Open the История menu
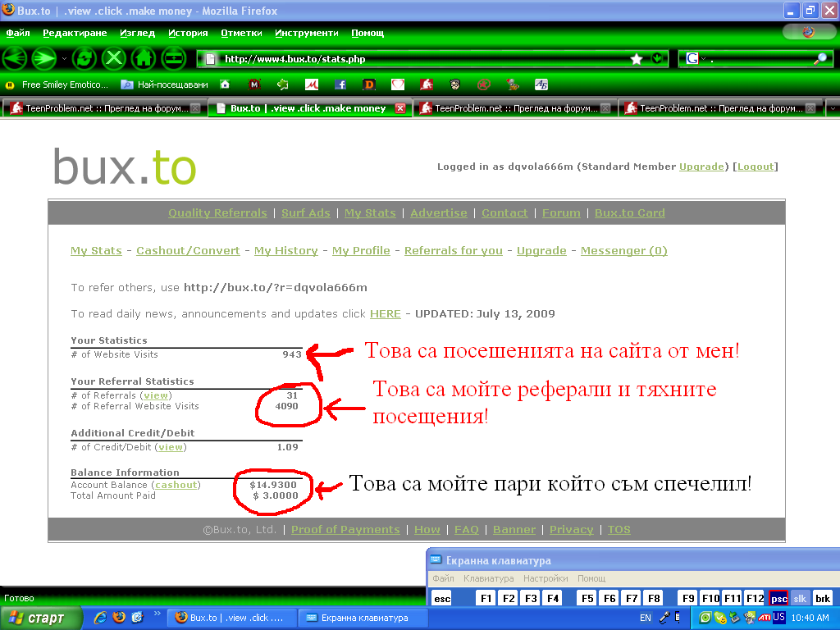This screenshot has height=630, width=840. click(188, 33)
